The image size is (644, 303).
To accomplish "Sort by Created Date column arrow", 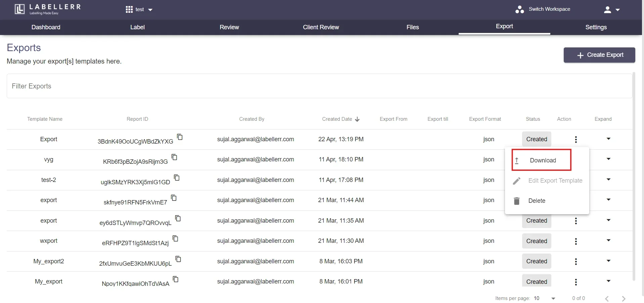I will pos(357,119).
